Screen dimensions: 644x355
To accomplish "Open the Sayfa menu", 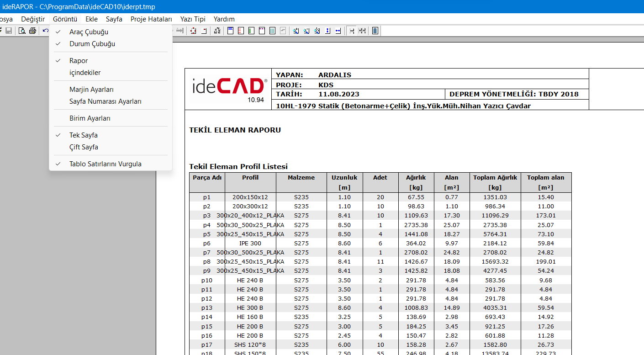I will pos(114,19).
